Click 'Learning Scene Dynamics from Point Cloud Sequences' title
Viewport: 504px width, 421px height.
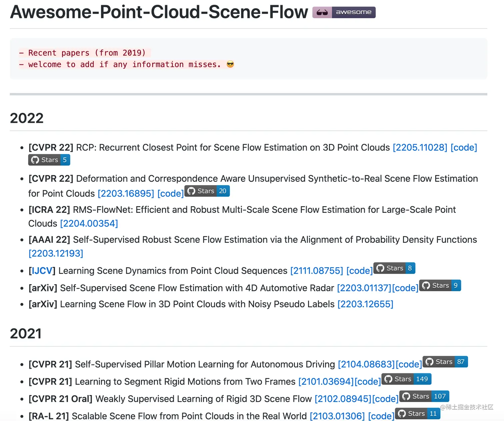[x=173, y=271]
